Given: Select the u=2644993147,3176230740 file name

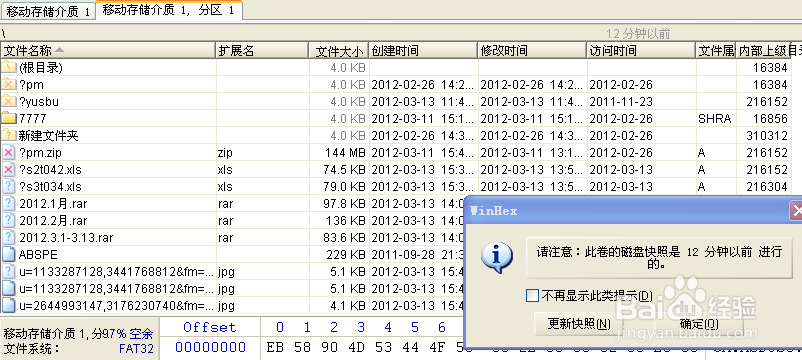Looking at the screenshot, I should [x=117, y=305].
